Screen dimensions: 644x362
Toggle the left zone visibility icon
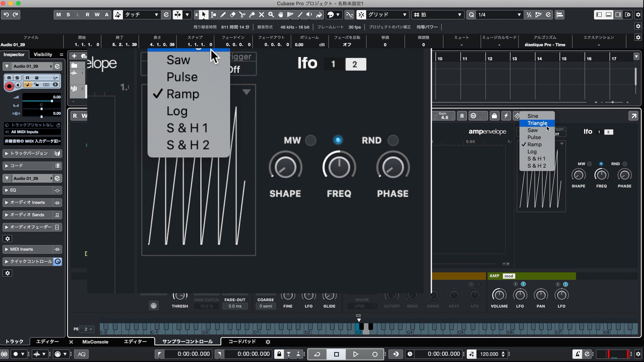599,15
